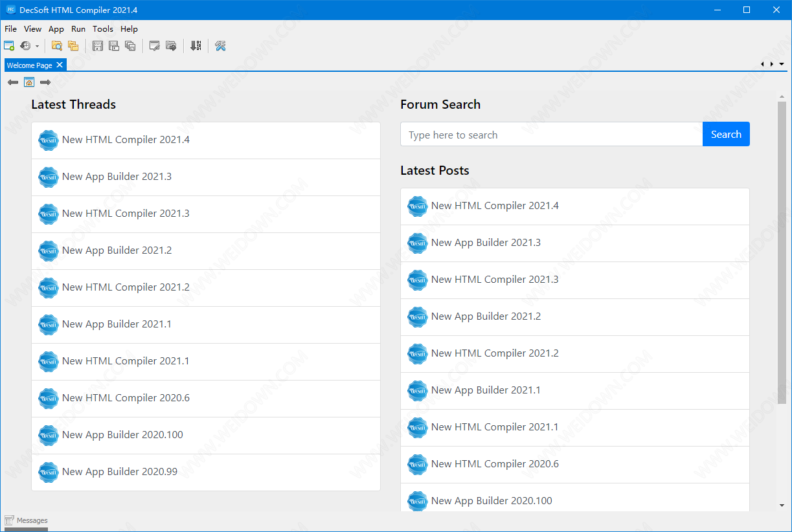Open thread New App Builder 2020.100 in Latest Threads
The width and height of the screenshot is (792, 532).
click(206, 436)
